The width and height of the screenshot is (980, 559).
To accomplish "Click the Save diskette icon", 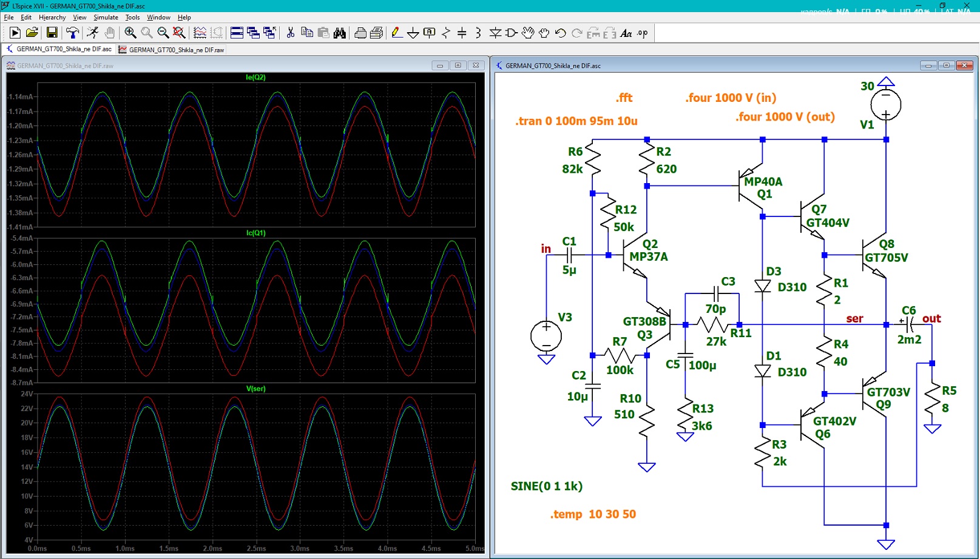I will [x=52, y=33].
